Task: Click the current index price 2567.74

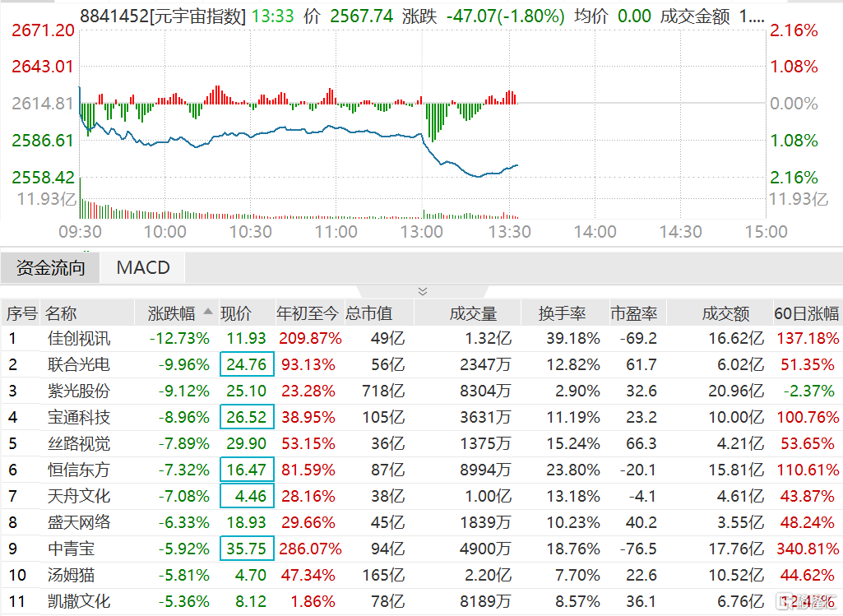Action: (x=361, y=16)
